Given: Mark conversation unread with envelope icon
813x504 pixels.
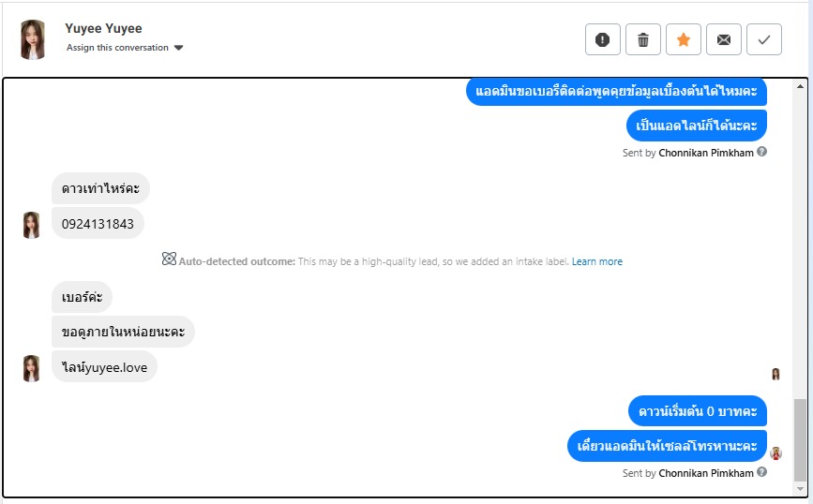Looking at the screenshot, I should tap(724, 39).
